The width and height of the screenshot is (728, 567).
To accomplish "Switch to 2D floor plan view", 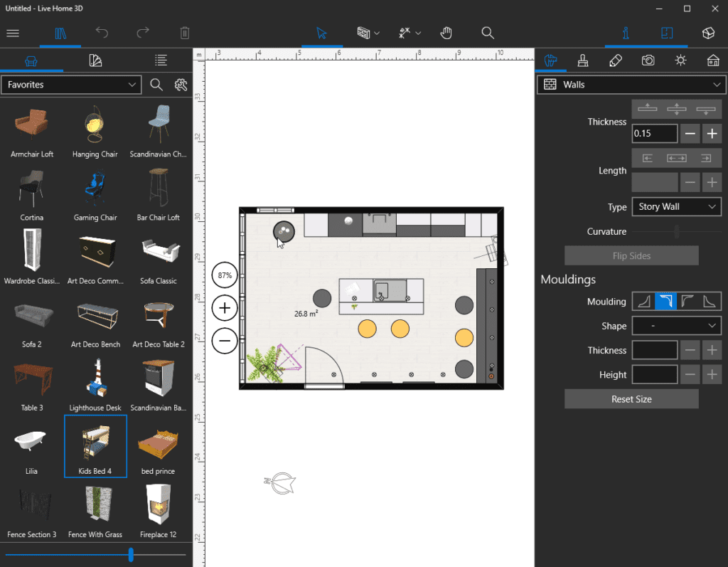I will click(x=667, y=33).
